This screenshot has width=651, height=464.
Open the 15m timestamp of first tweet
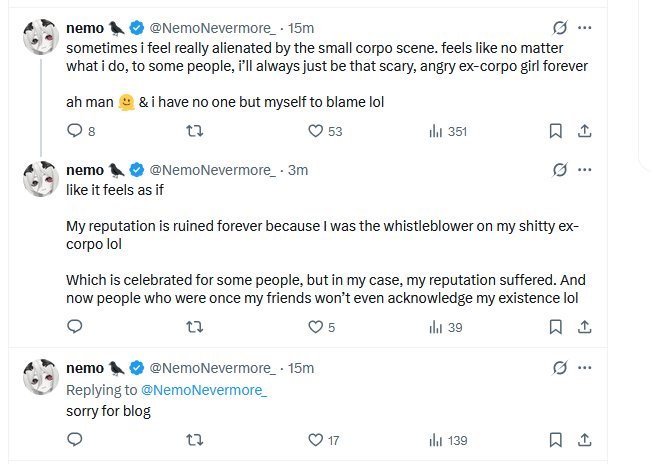300,28
